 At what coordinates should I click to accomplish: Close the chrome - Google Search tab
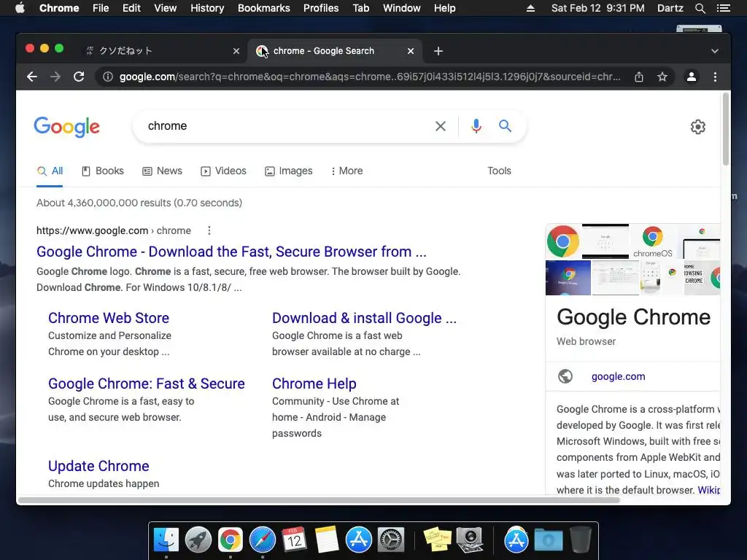click(411, 51)
